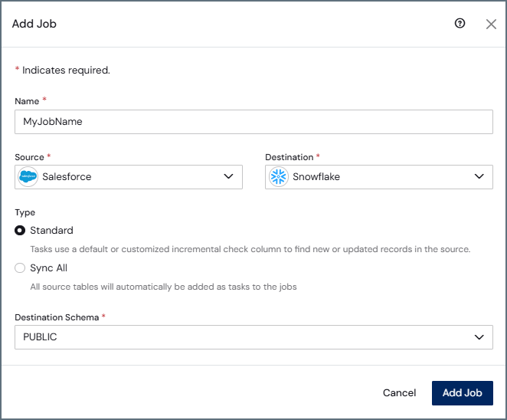Viewport: 507px width, 420px height.
Task: Click the Add Job dialog title
Action: pos(34,24)
